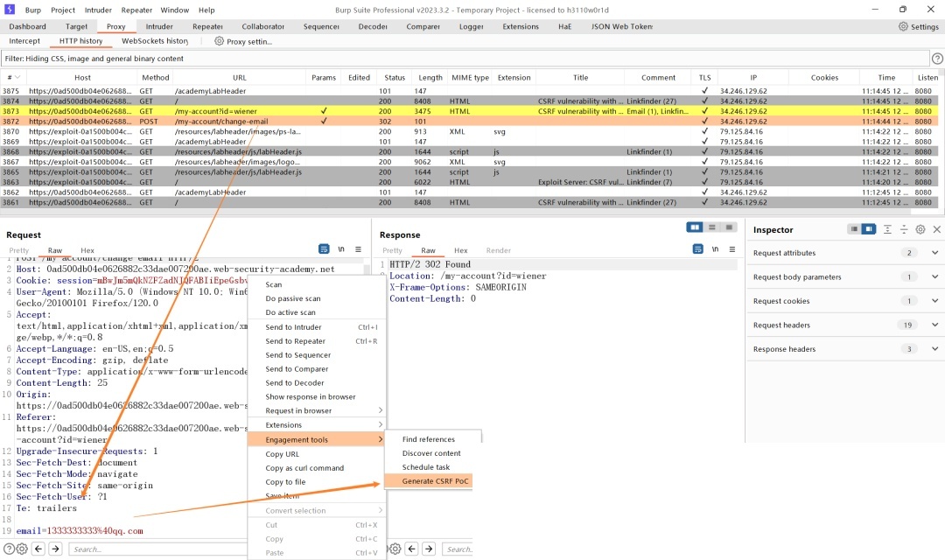Choose Generate CSRF PoC
Image resolution: width=945 pixels, height=560 pixels.
(429, 481)
